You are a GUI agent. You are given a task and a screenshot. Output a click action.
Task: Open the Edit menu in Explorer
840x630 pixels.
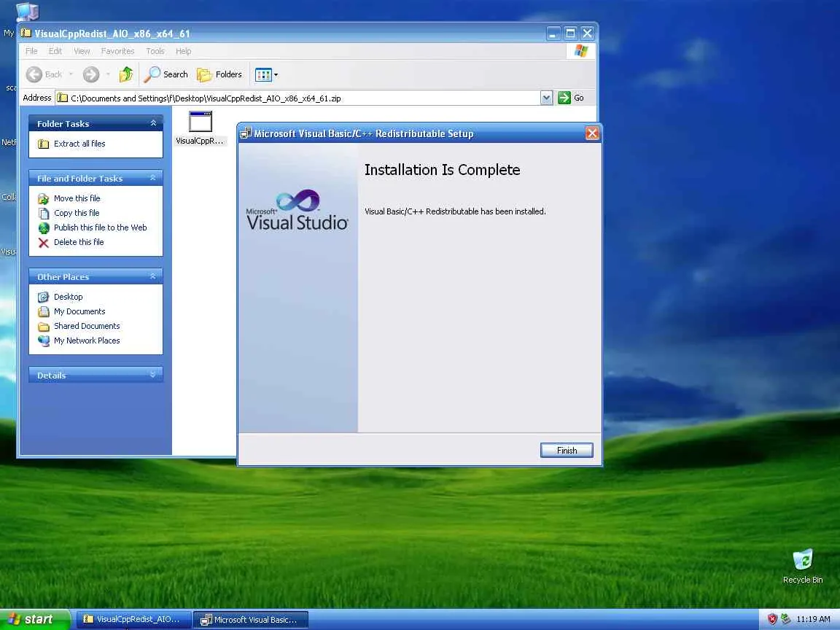tap(55, 51)
